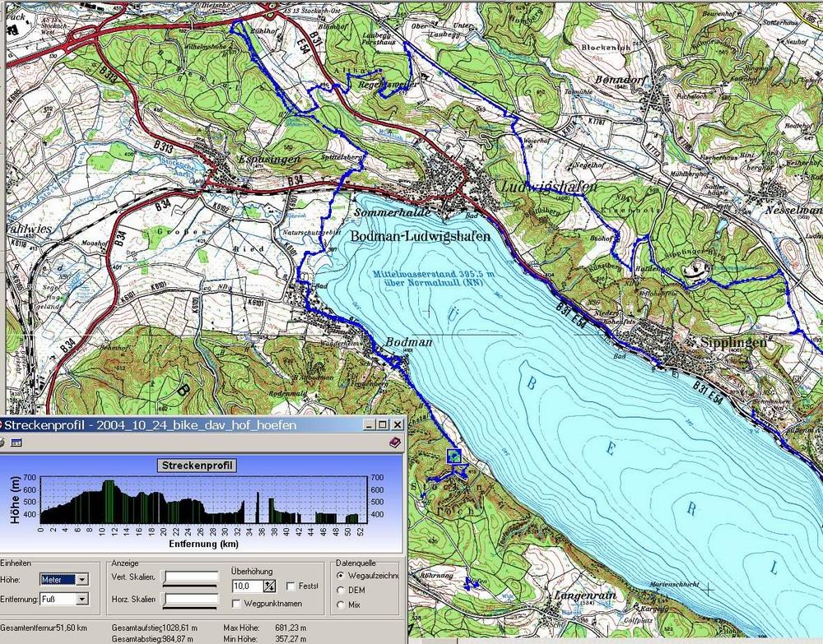Click the Überhöhung value field
Viewport: 823px width, 644px height.
[x=246, y=586]
